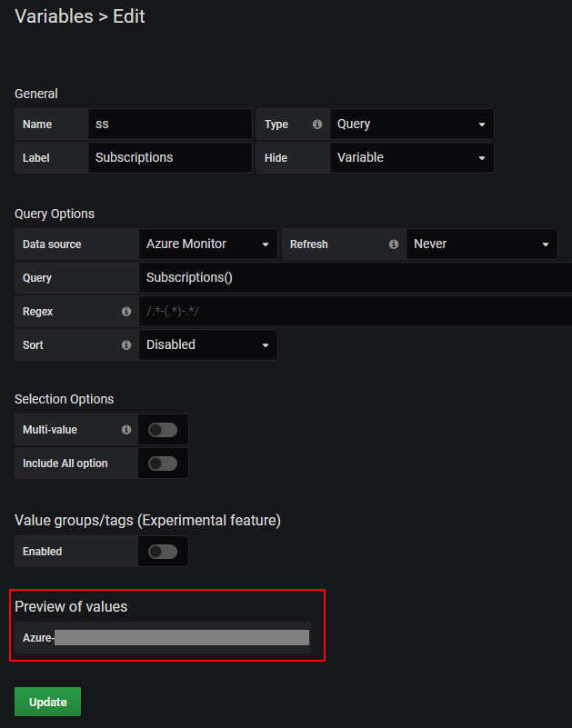This screenshot has height=728, width=572.
Task: Toggle the Multi-value switch
Action: pyautogui.click(x=163, y=430)
